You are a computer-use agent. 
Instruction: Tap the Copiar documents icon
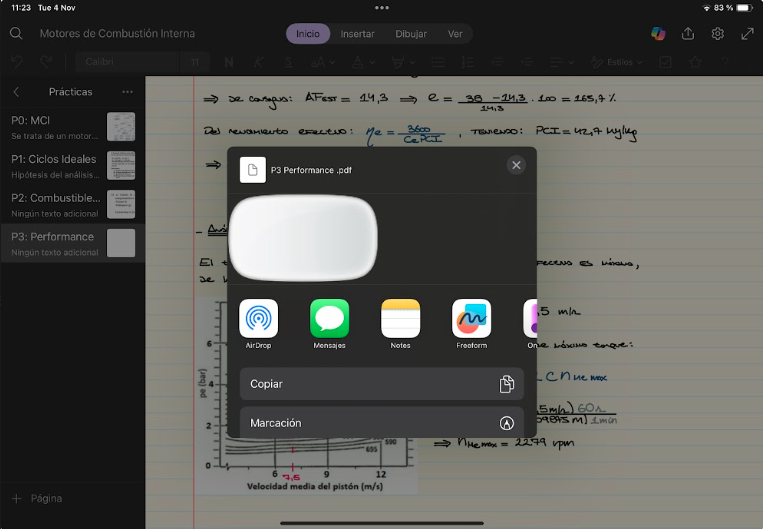(507, 384)
